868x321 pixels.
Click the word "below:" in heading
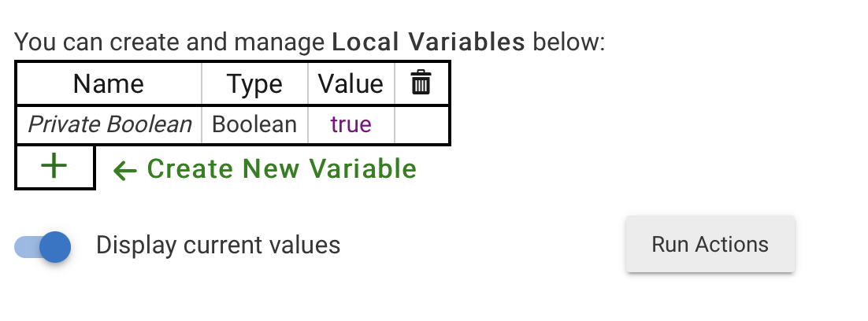pos(569,42)
